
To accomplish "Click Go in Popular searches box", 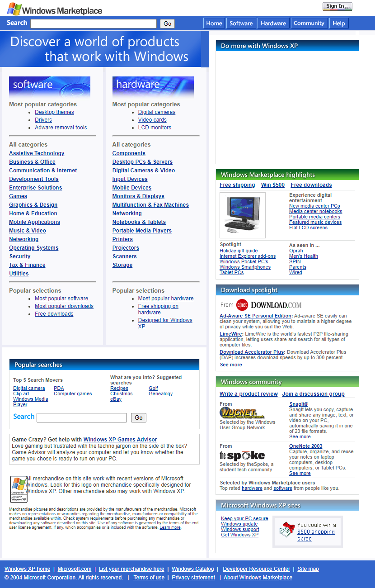I will pos(139,417).
